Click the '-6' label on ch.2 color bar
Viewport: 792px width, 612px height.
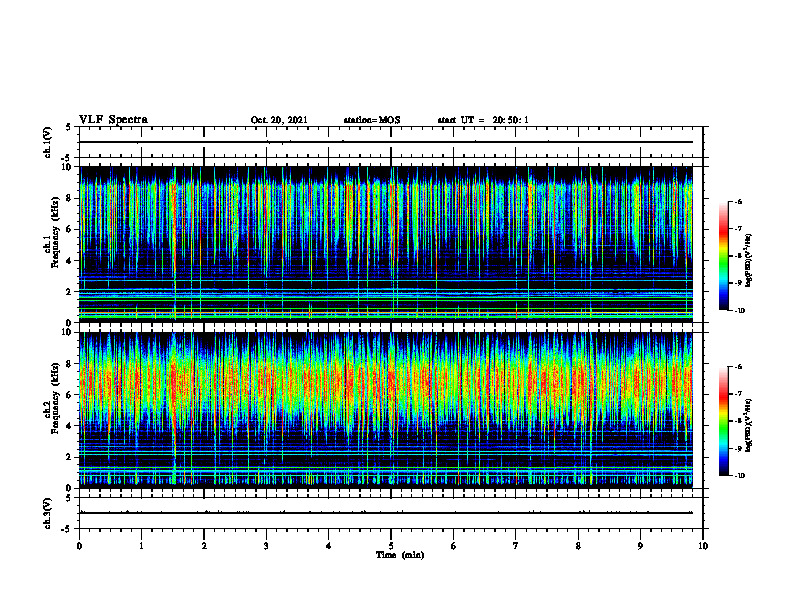click(x=738, y=367)
